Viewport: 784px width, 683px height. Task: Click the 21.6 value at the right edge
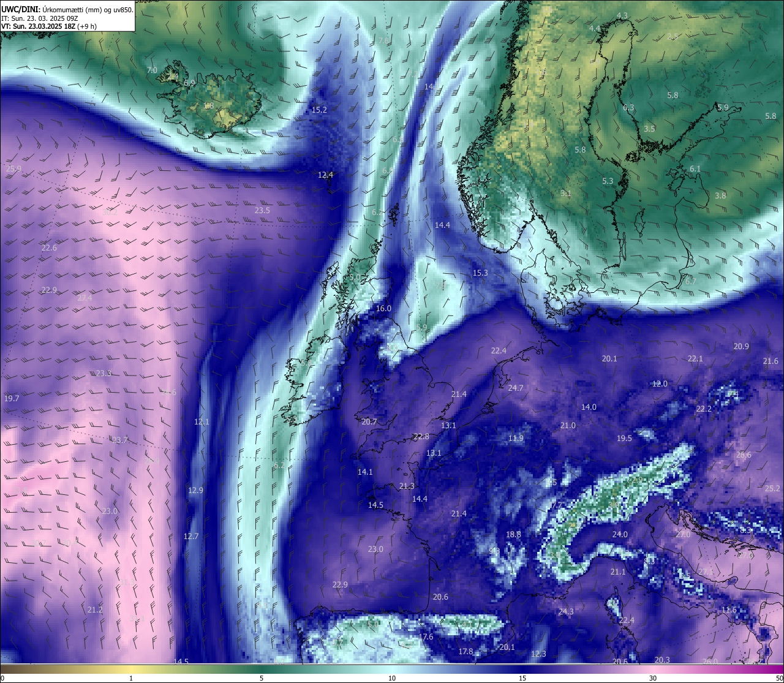[x=771, y=361]
